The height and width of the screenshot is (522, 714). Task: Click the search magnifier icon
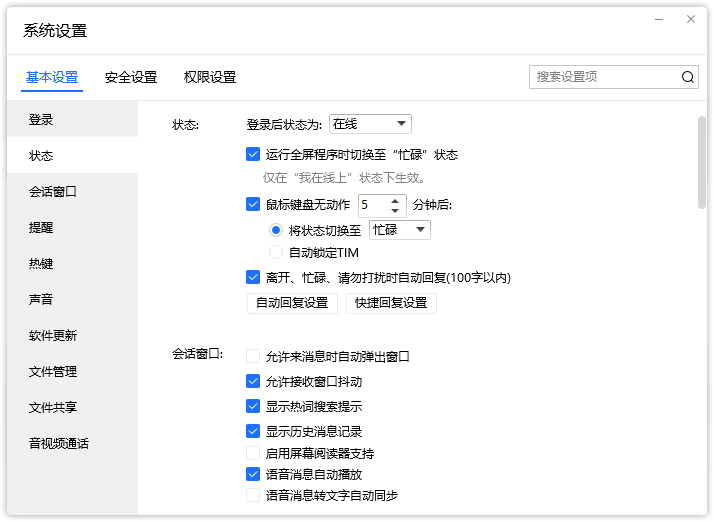pyautogui.click(x=688, y=77)
